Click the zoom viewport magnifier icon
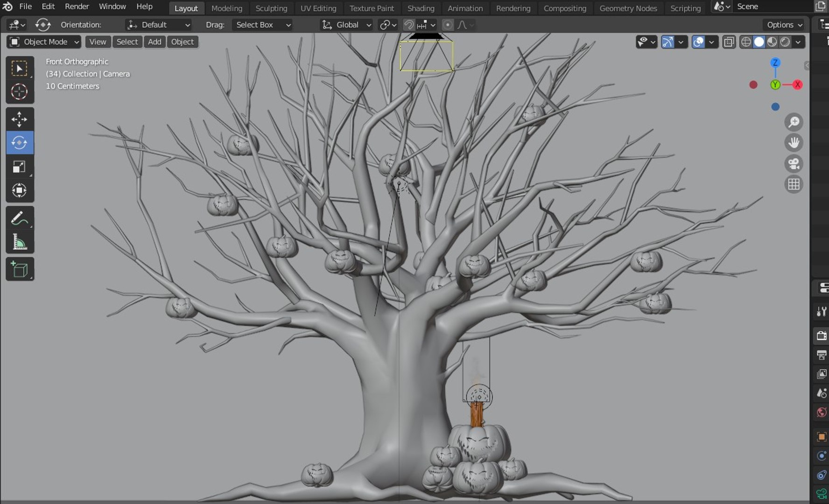 794,122
